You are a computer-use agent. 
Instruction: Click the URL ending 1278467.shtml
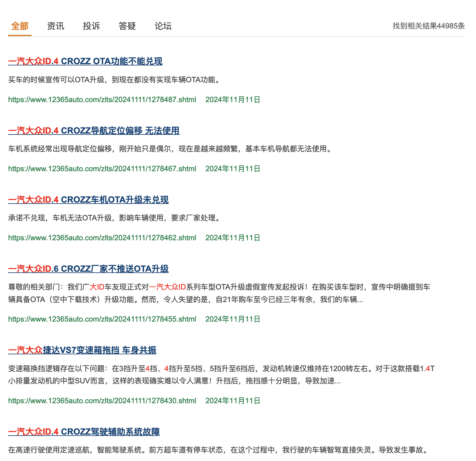102,168
